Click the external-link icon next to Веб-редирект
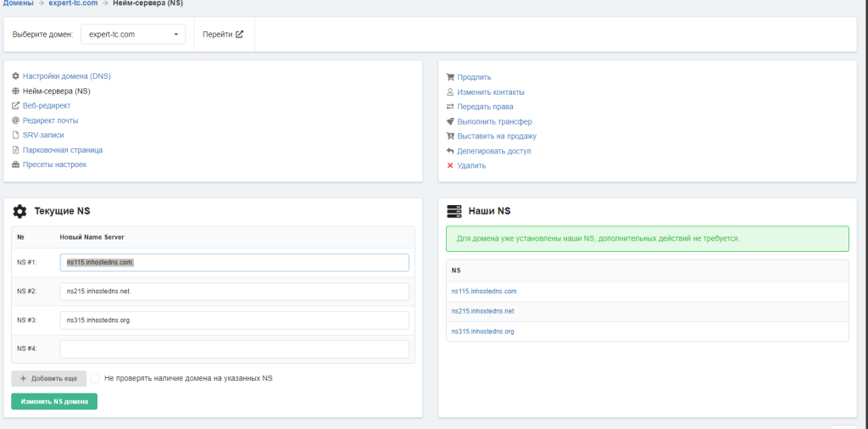The width and height of the screenshot is (868, 429). [x=15, y=106]
